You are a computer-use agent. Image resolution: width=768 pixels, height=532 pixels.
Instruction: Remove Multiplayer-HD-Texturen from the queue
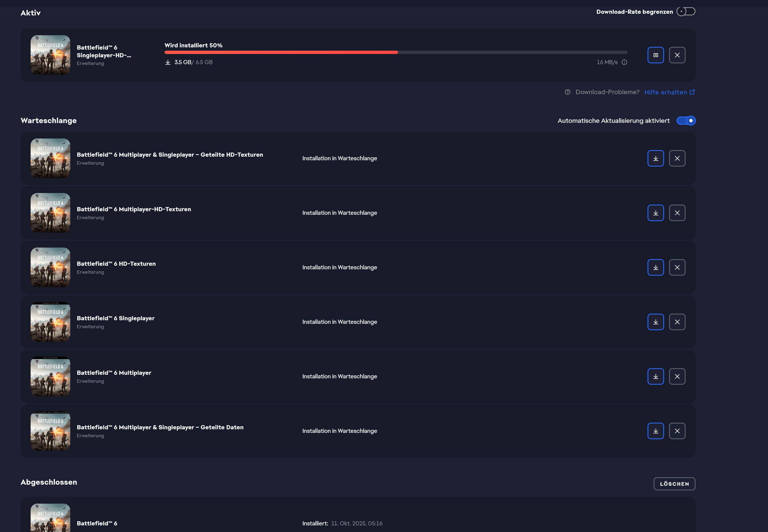click(x=677, y=213)
